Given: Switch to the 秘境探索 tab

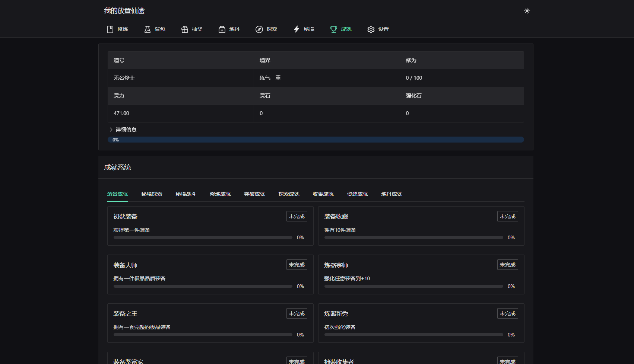Looking at the screenshot, I should (x=152, y=194).
